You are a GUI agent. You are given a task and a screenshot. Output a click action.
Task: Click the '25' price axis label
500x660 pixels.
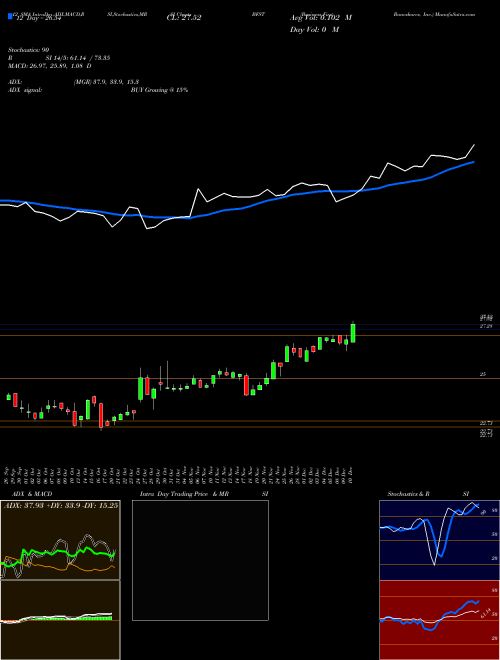coord(483,374)
